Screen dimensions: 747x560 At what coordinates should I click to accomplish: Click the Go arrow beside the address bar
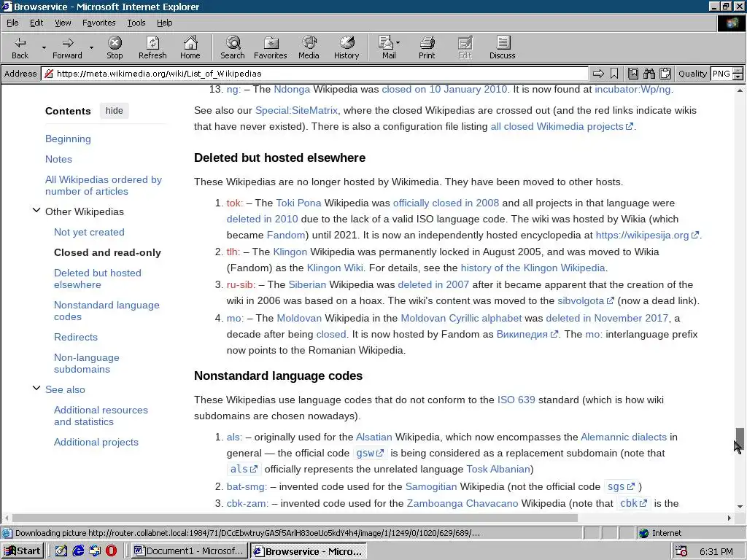tap(598, 74)
